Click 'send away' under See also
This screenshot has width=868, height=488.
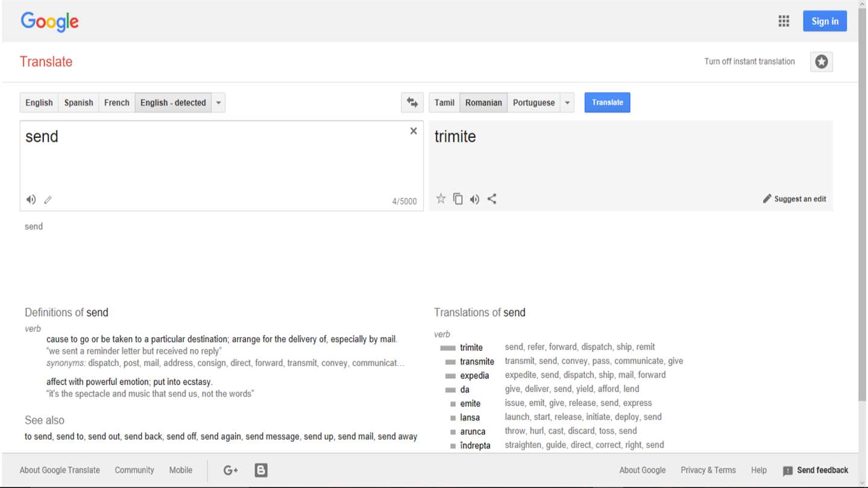click(x=397, y=436)
